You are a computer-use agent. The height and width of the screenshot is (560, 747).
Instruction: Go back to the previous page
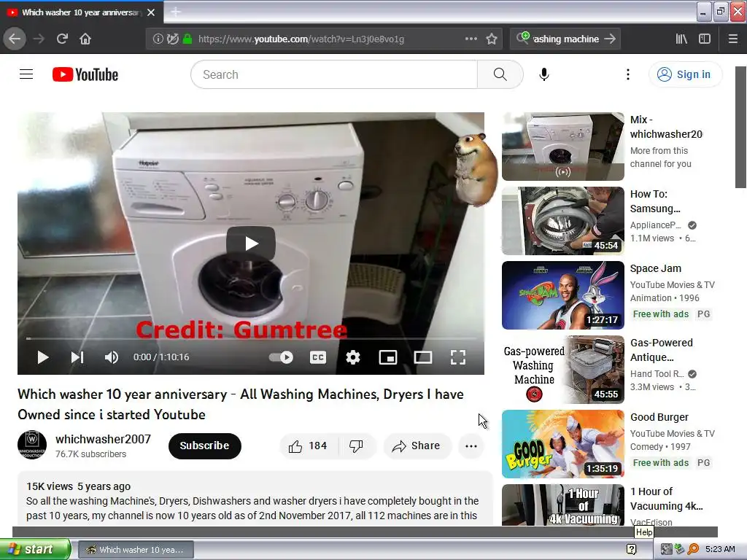[x=15, y=39]
